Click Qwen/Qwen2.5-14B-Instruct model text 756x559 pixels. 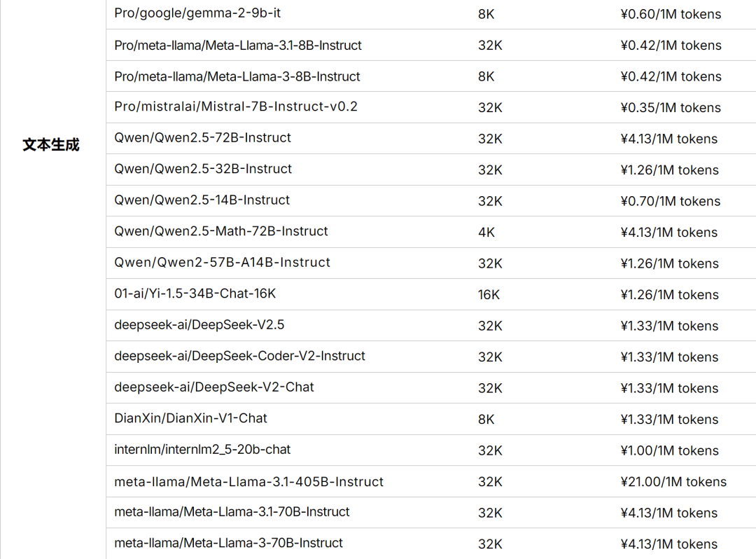point(202,200)
